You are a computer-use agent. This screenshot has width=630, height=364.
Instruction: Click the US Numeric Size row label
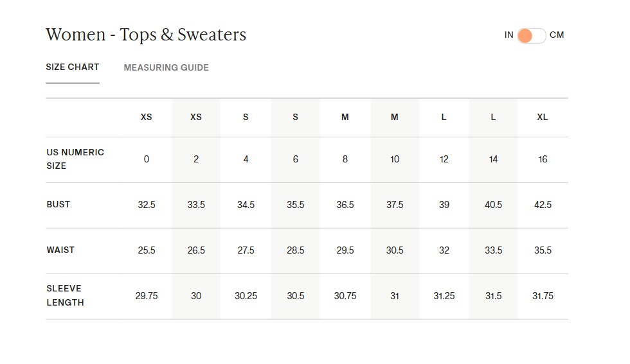pos(75,159)
